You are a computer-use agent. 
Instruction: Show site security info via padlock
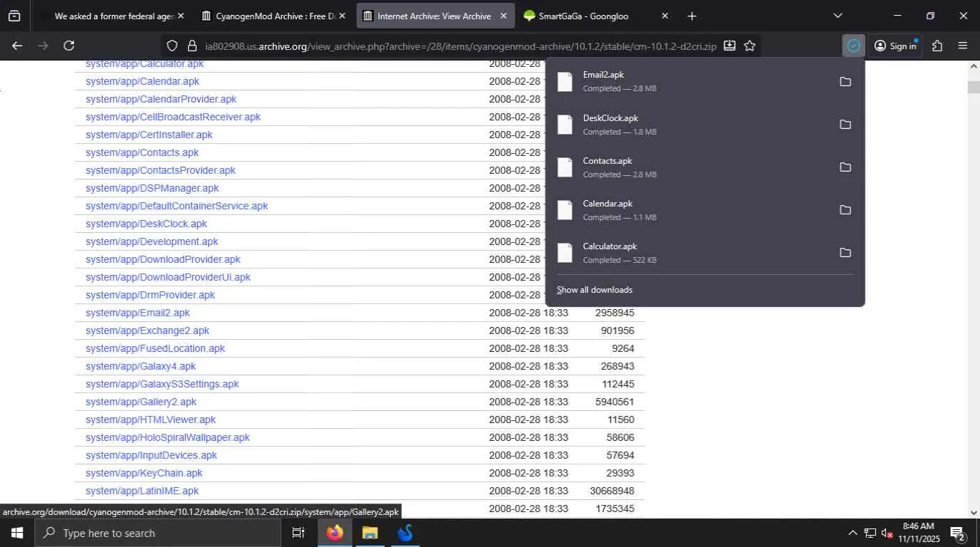[192, 46]
